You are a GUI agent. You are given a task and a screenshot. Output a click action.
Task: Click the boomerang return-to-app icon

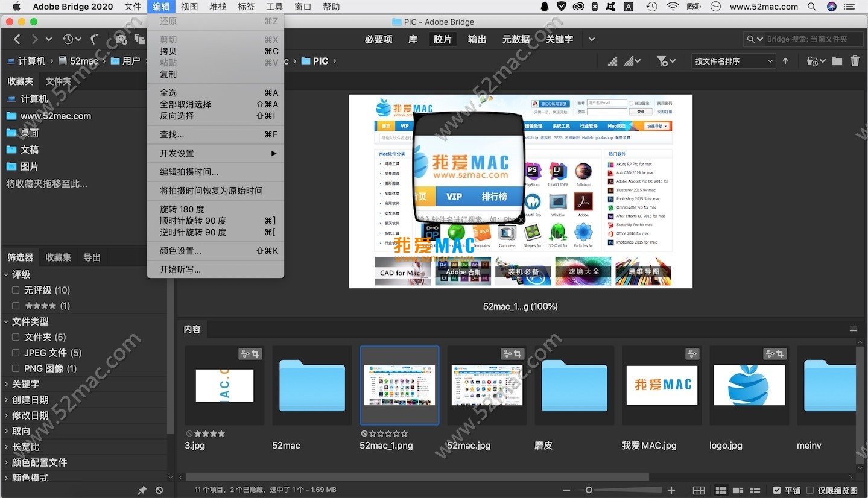94,39
